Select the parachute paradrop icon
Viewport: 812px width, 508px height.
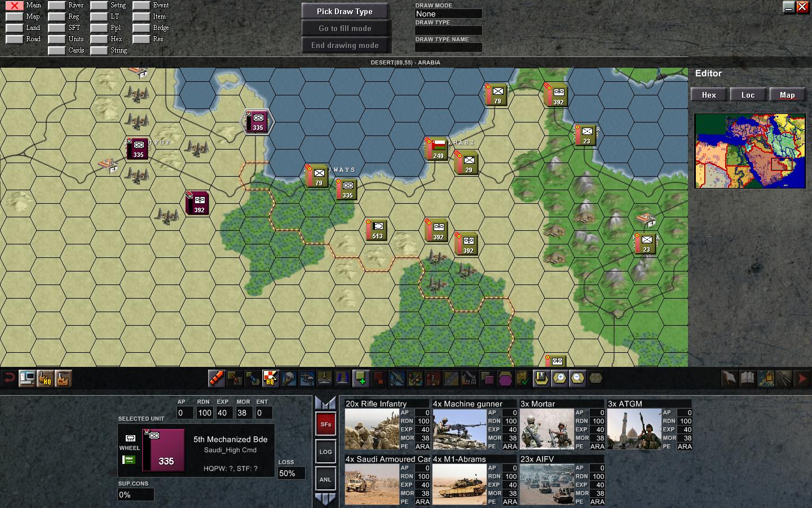click(289, 378)
